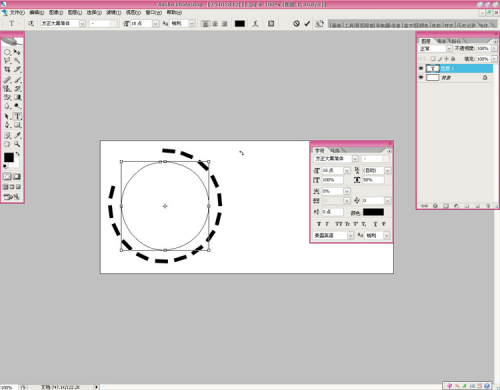Toggle right text alignment
This screenshot has width=500, height=390.
point(224,24)
